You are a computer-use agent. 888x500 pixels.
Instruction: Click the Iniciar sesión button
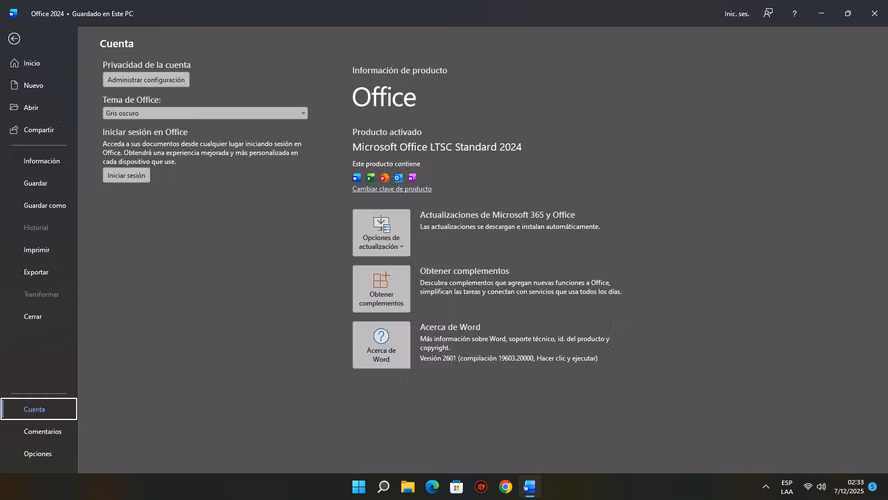click(126, 176)
